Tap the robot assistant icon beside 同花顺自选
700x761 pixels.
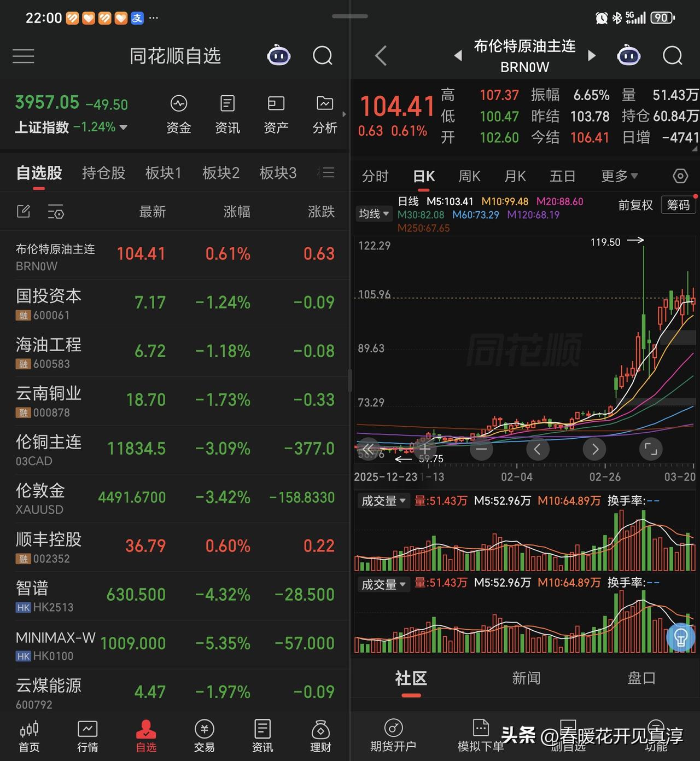[x=279, y=55]
